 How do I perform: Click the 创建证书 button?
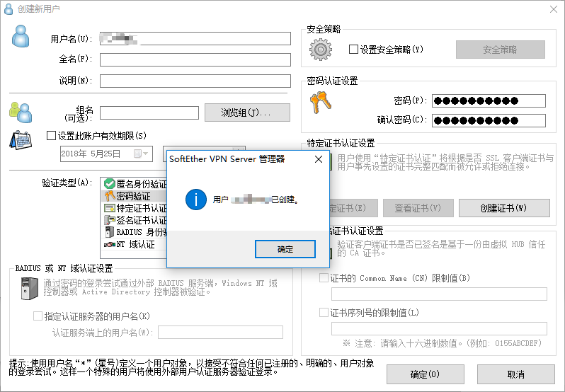(504, 208)
